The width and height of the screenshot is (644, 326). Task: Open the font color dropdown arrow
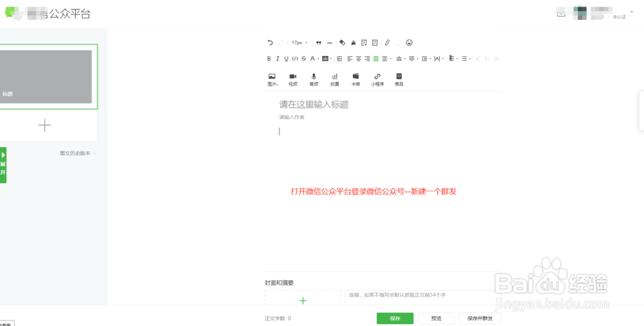coord(318,59)
